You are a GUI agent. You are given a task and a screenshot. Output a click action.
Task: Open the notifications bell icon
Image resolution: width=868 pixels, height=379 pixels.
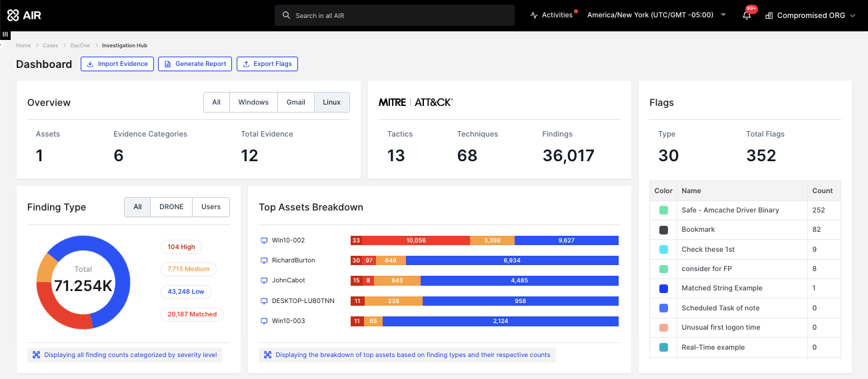[747, 15]
